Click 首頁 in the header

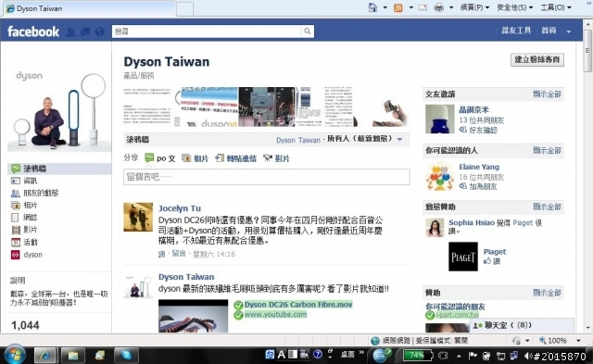tap(549, 31)
